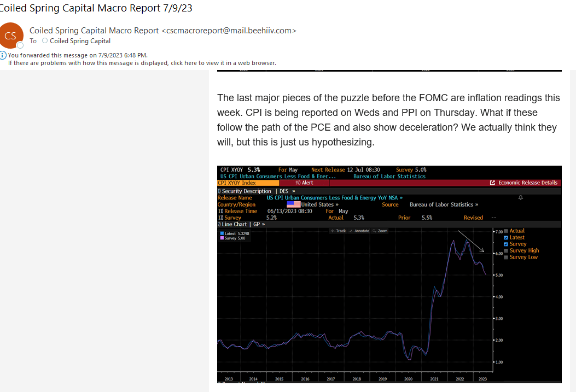Toggle the Survey High series checkbox
This screenshot has width=576, height=392.
pos(506,251)
